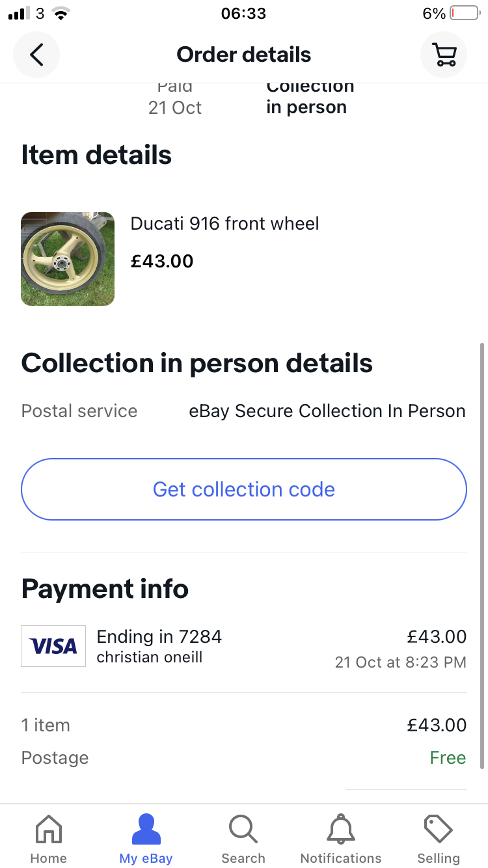The width and height of the screenshot is (488, 868).
Task: Go to the Home tab
Action: point(49,839)
